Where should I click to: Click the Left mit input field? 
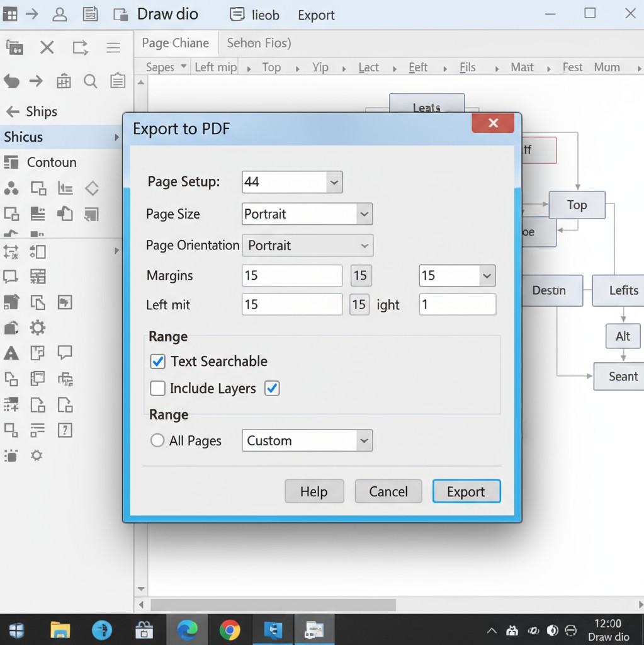291,305
